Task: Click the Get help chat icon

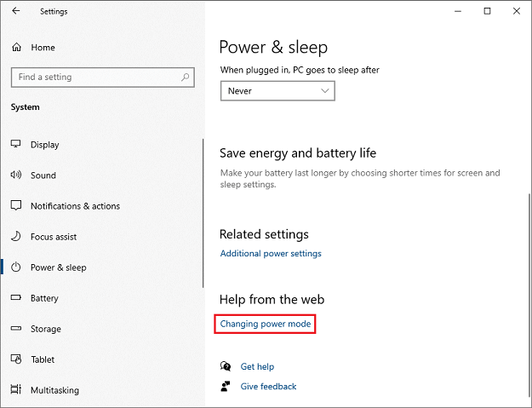Action: coord(226,366)
